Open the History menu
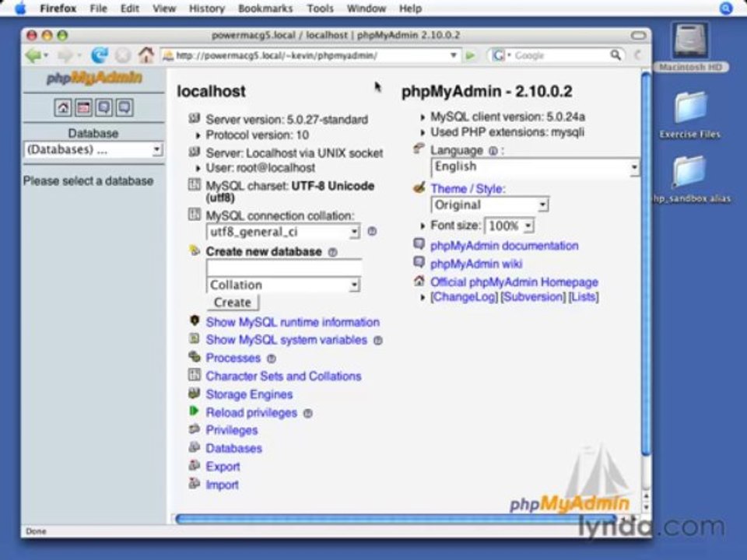Viewport: 747px width, 560px height. (207, 8)
